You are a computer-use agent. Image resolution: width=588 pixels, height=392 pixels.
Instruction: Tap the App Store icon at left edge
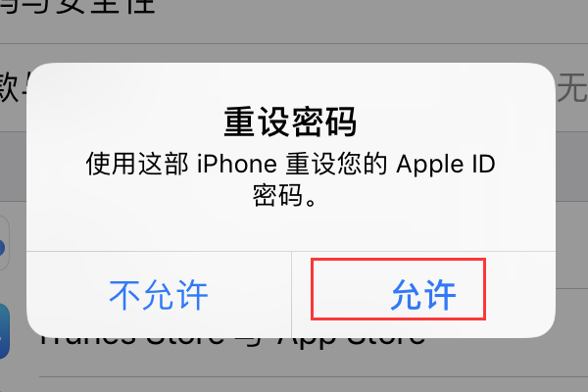point(4,331)
